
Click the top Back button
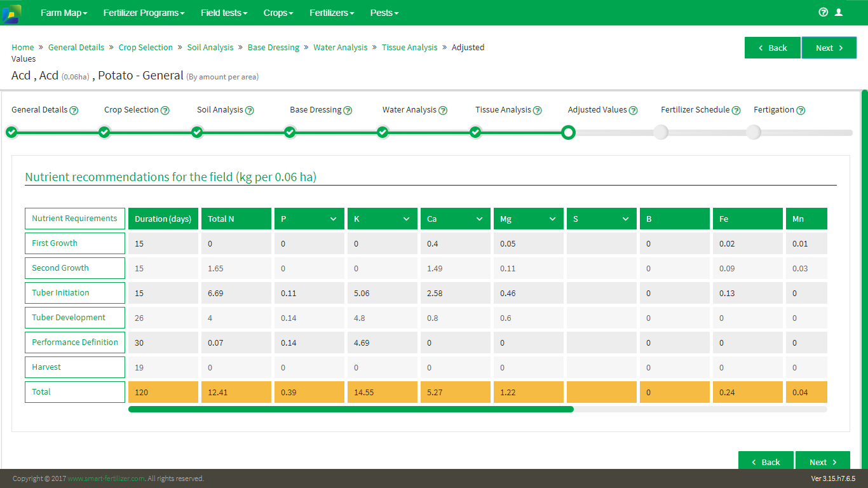click(x=773, y=48)
